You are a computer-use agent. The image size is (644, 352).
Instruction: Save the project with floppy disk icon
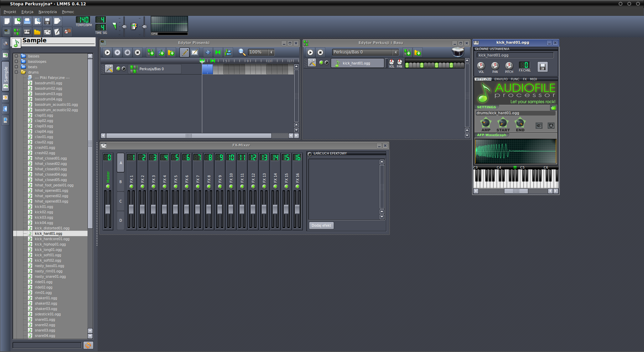click(47, 21)
